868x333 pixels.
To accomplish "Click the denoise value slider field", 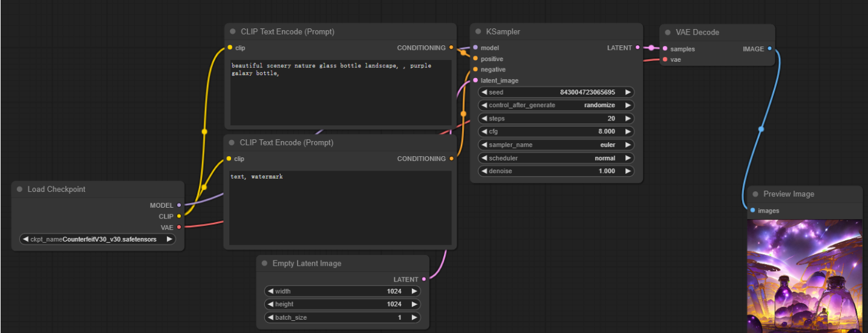I will tap(555, 171).
